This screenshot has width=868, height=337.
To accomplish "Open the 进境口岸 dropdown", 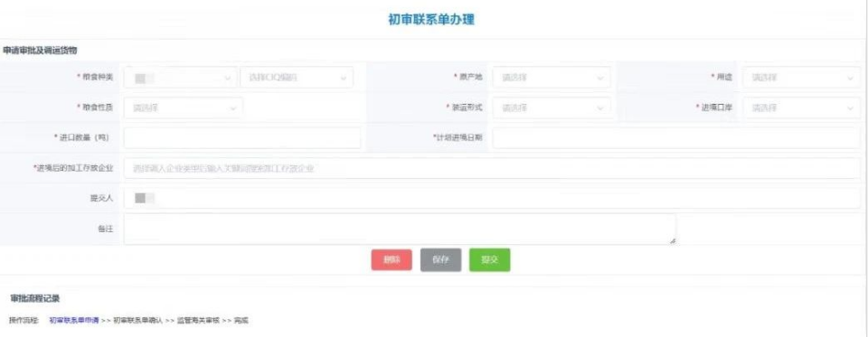I will coord(802,108).
